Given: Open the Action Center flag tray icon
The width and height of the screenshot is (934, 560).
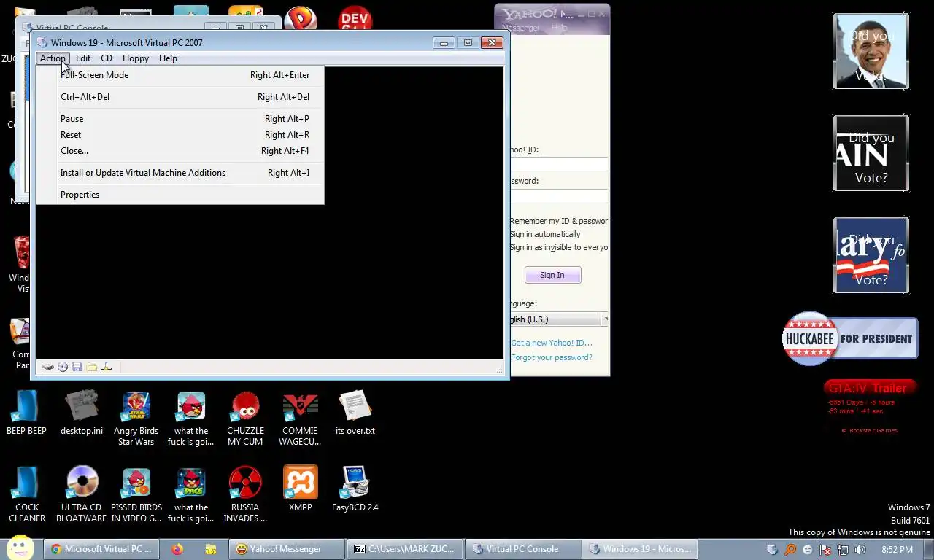Looking at the screenshot, I should [825, 550].
